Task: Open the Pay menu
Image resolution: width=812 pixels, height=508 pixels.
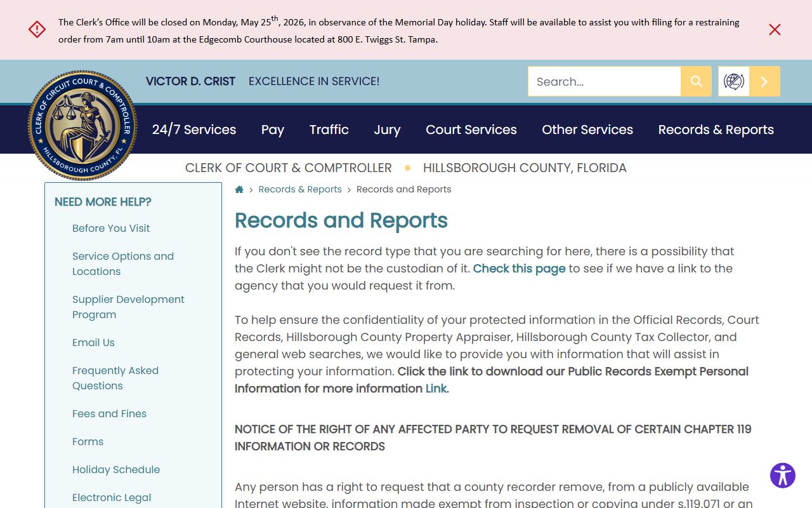Action: click(x=273, y=130)
